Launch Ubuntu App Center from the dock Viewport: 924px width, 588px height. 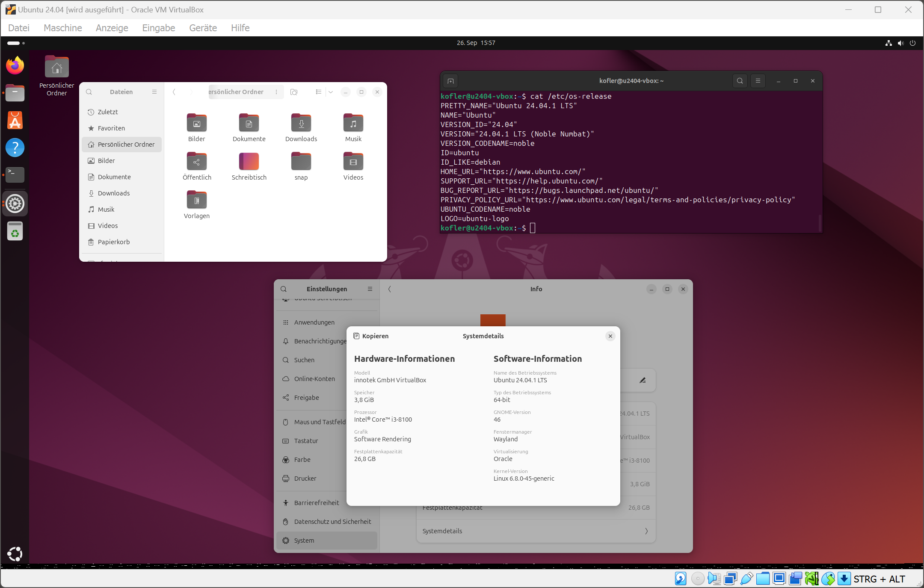(x=15, y=120)
